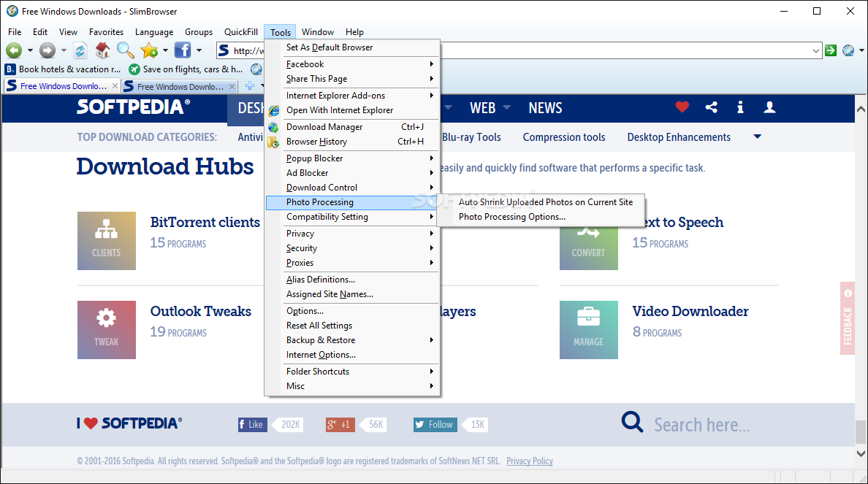Click the Search here... input field

click(x=701, y=425)
